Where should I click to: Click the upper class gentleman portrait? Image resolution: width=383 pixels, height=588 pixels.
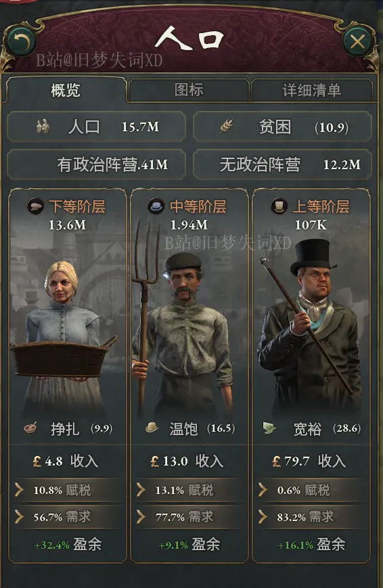pos(311,326)
